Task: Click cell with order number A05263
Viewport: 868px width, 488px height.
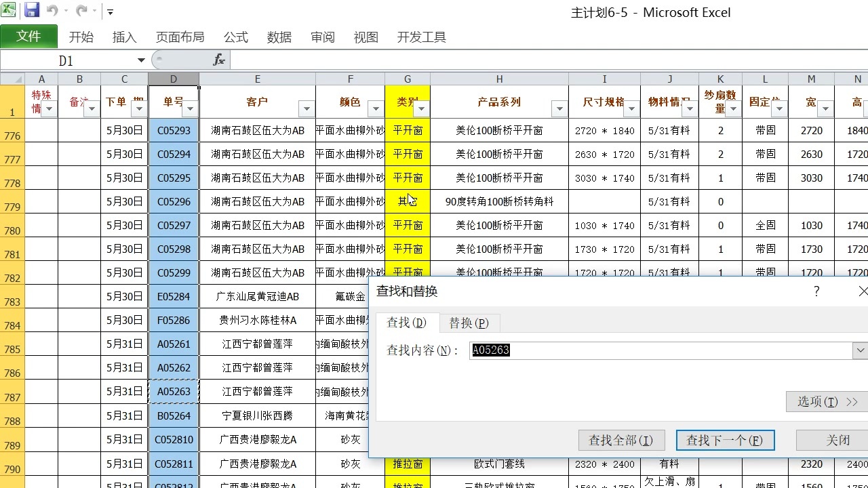Action: point(174,391)
